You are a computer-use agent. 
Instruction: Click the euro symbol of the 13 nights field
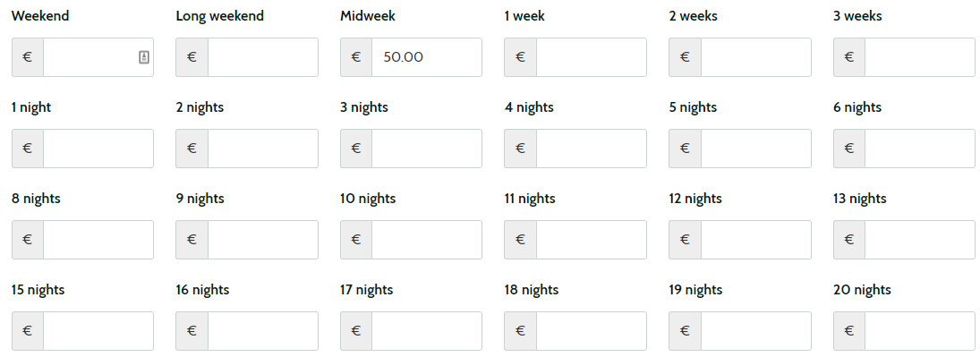(x=849, y=240)
